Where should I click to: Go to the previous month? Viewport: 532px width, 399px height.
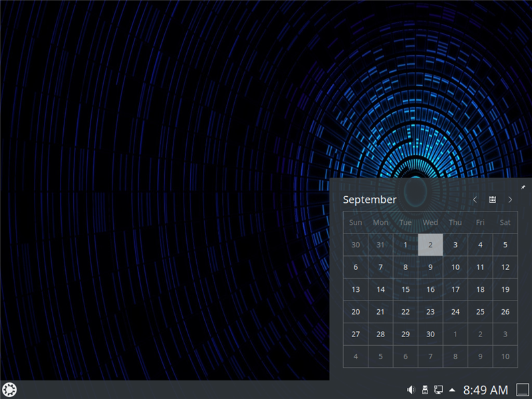click(475, 199)
